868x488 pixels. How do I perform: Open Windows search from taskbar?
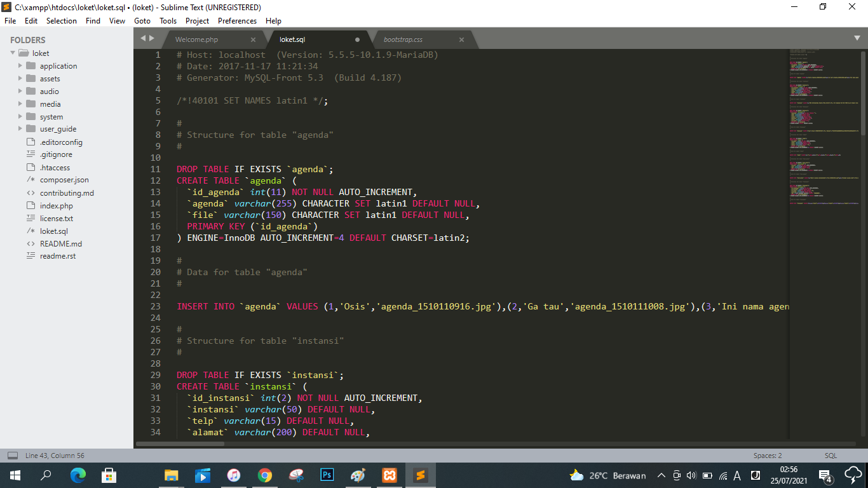46,475
